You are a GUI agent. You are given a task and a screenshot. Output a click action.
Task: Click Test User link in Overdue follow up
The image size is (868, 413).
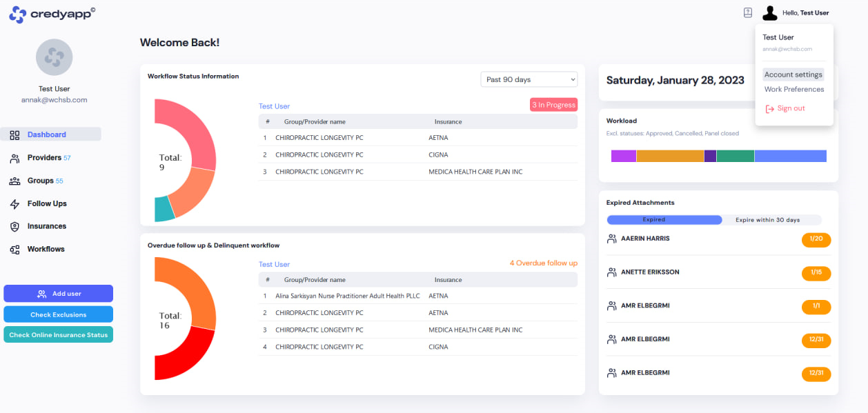click(274, 264)
